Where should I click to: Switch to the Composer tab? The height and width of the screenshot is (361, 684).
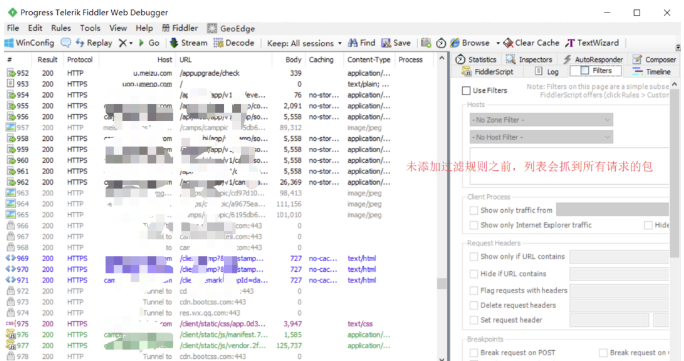[x=654, y=59]
